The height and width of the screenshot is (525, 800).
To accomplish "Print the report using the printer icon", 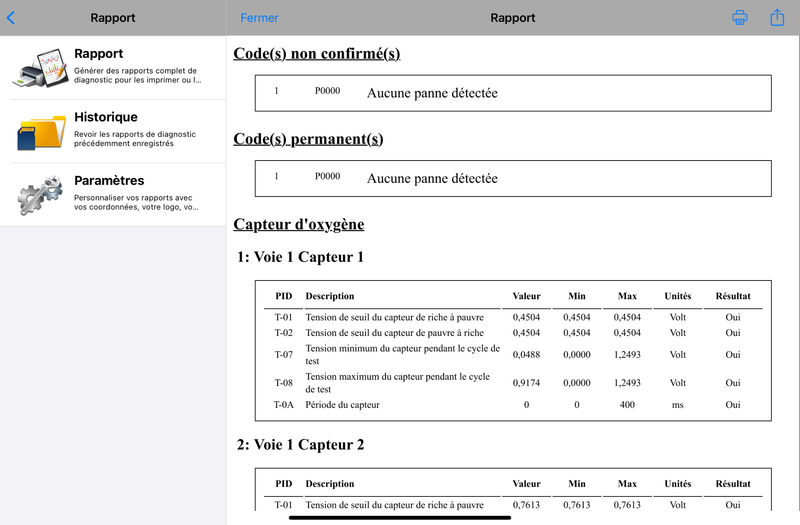I will coord(739,17).
